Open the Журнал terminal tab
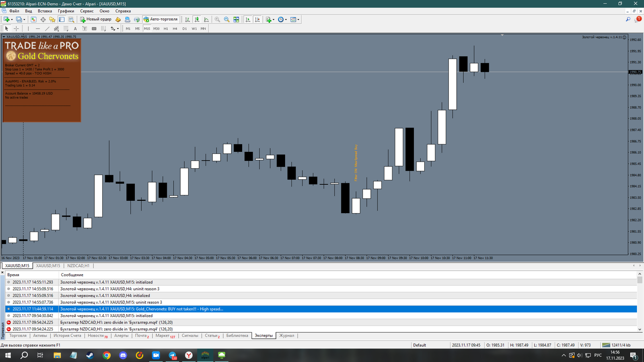The width and height of the screenshot is (644, 362). (x=287, y=336)
